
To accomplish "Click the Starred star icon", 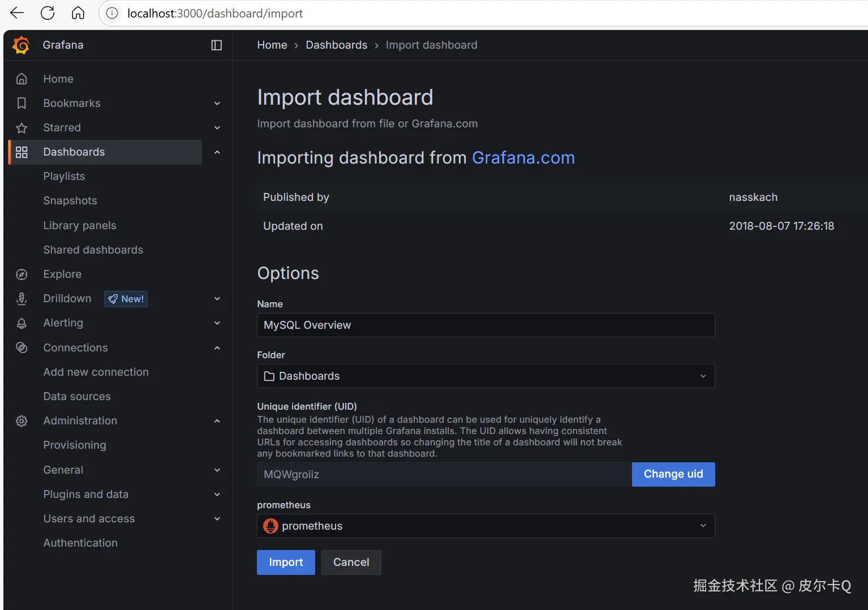I will (22, 128).
